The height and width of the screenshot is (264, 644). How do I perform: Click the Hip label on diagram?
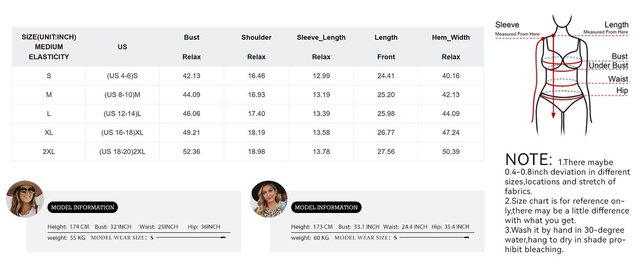click(x=622, y=91)
